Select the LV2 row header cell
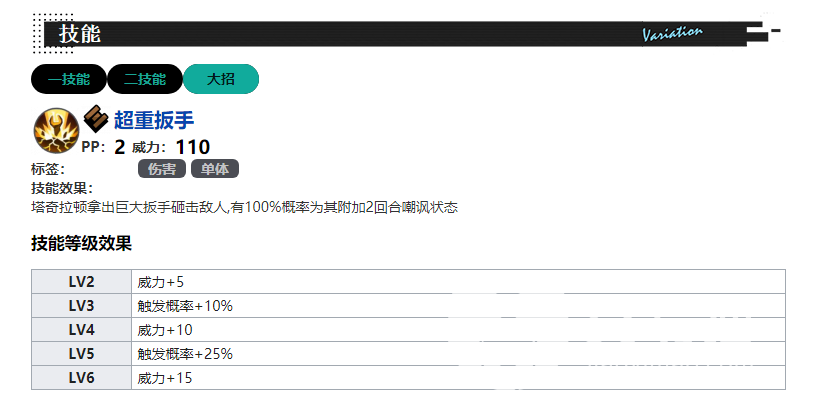The image size is (813, 415). 81,282
